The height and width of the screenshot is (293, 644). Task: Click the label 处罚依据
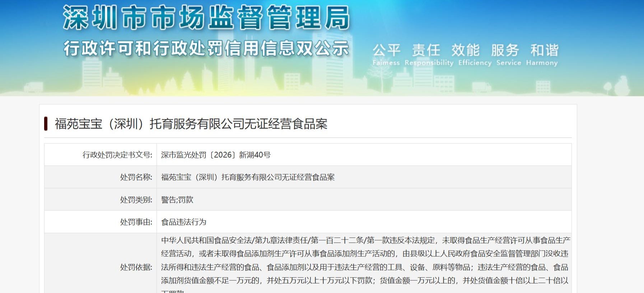(136, 267)
